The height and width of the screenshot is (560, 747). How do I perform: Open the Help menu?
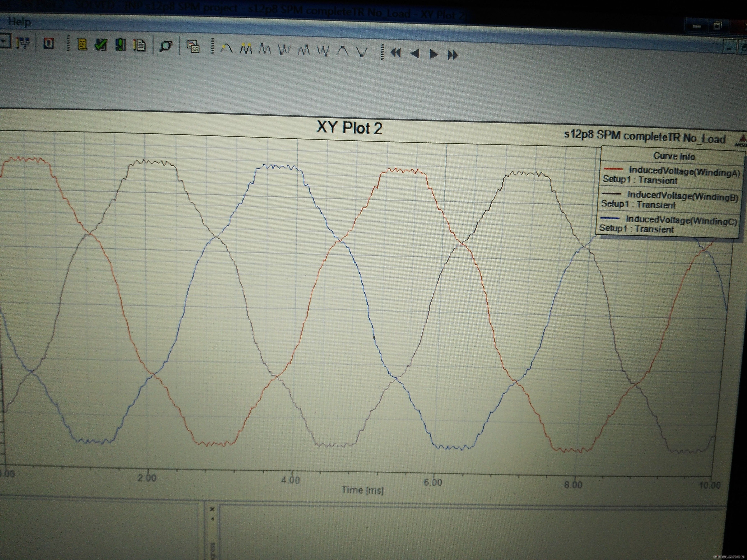(19, 22)
